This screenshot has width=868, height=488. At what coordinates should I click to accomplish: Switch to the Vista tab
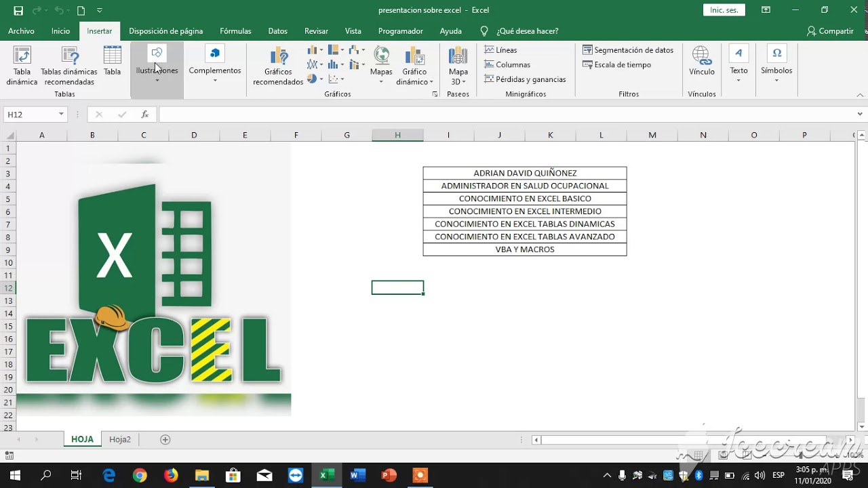(x=353, y=31)
